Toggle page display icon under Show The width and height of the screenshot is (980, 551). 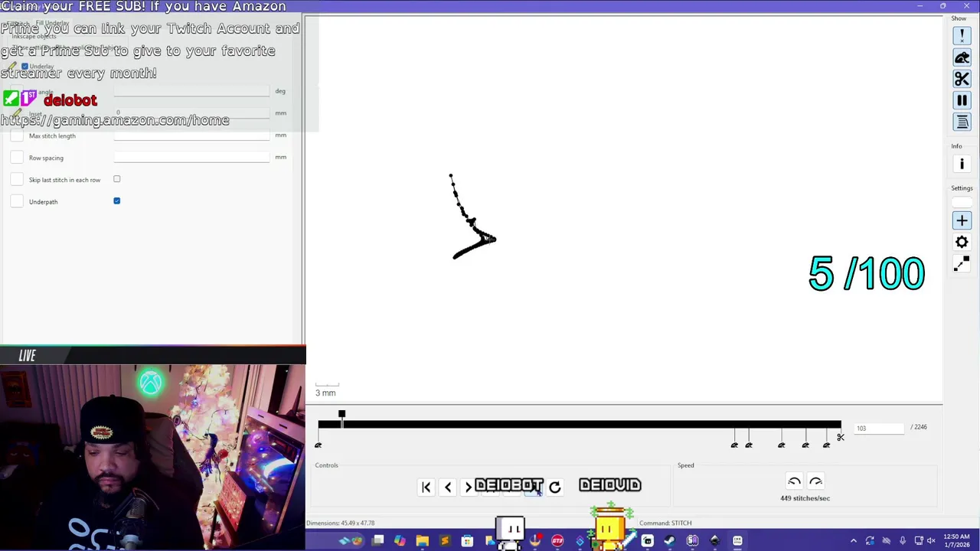pyautogui.click(x=962, y=122)
